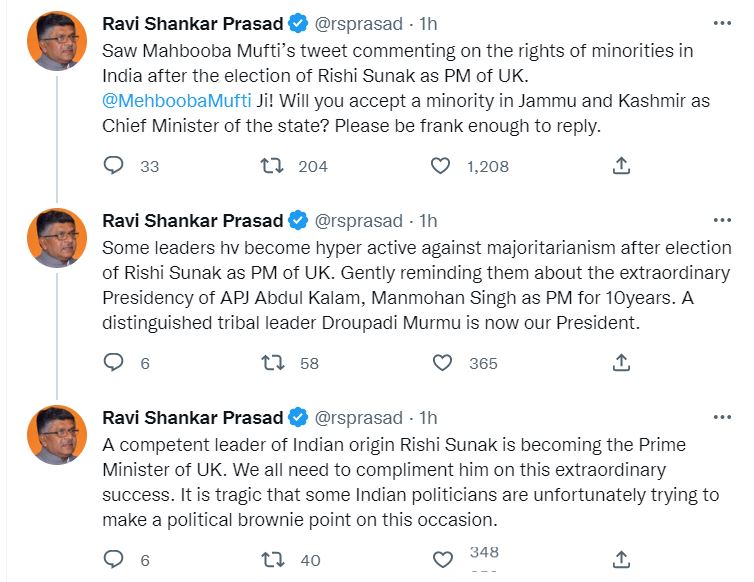Screen dimensions: 754x582
Task: Retweet the tweet with 58 retweets
Action: (x=271, y=363)
